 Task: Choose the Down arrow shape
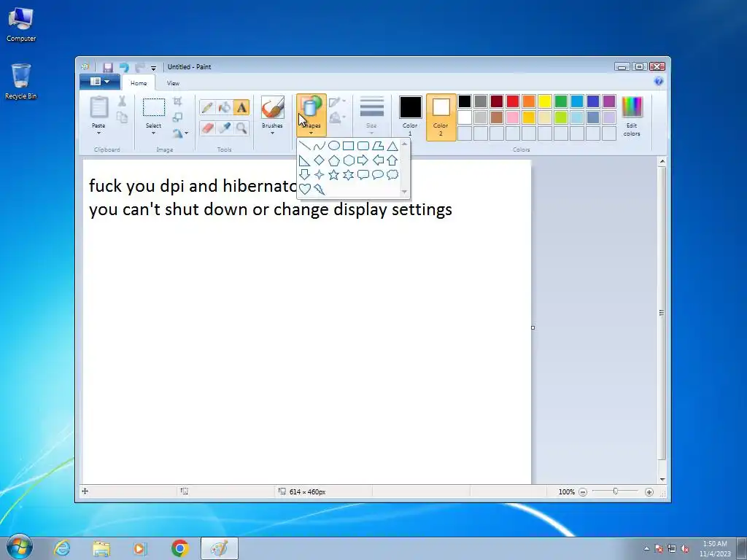tap(304, 175)
